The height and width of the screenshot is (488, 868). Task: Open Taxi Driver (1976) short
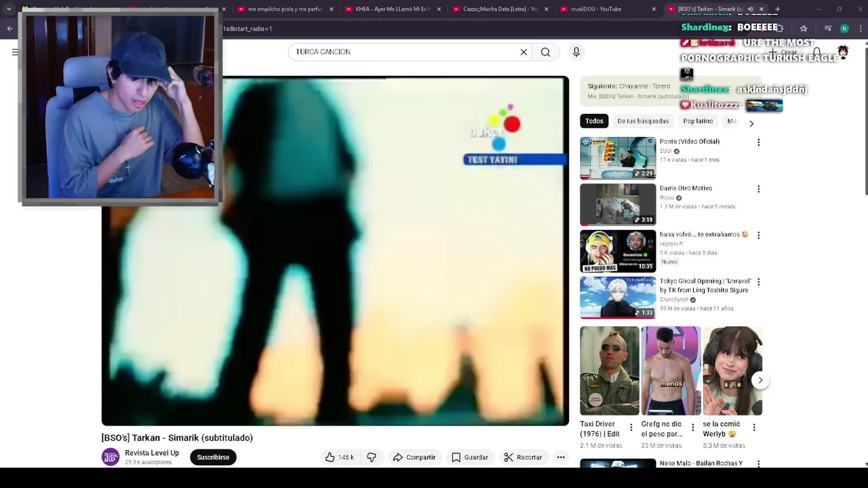(x=609, y=371)
